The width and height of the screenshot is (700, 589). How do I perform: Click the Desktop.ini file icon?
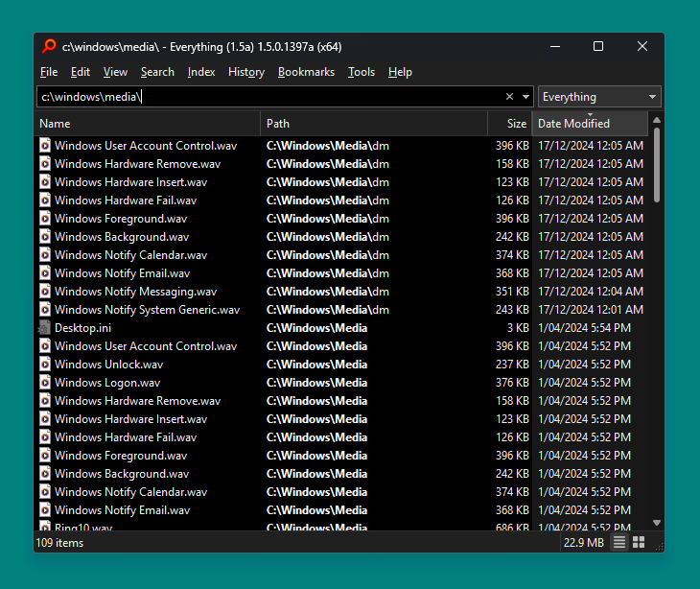45,328
